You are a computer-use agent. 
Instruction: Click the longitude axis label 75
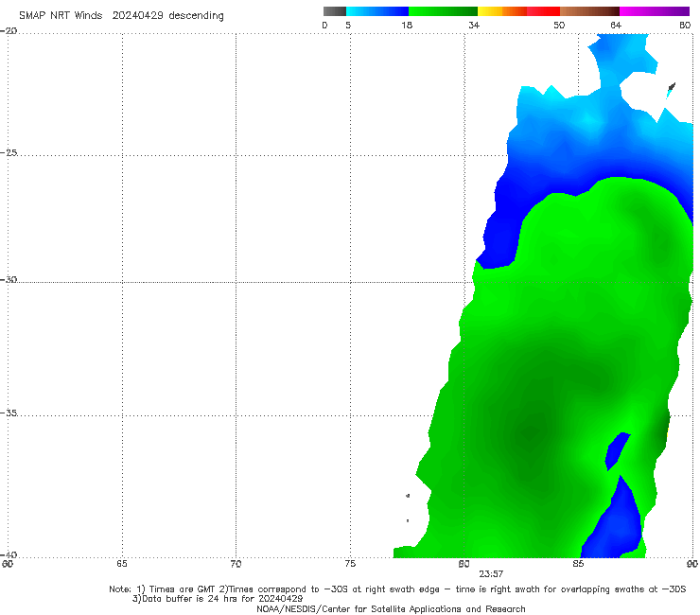tap(350, 564)
